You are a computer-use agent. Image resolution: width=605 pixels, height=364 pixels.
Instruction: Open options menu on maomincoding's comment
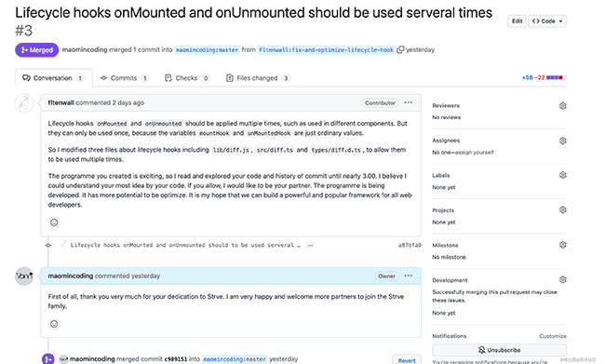409,276
